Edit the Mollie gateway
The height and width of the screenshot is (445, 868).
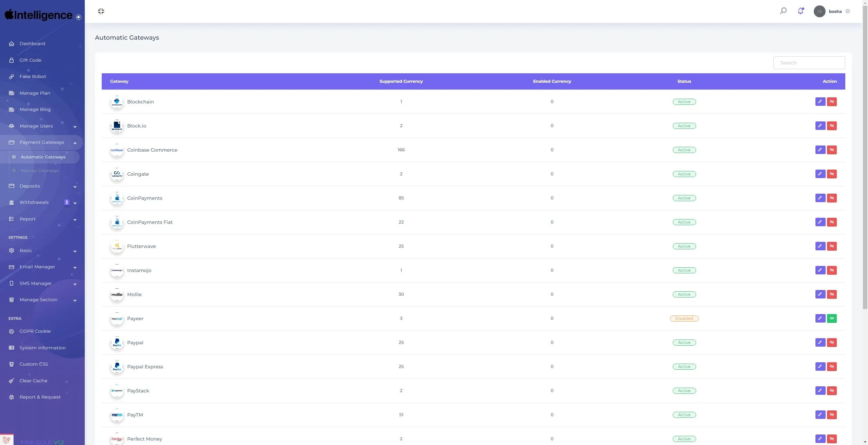(x=820, y=294)
